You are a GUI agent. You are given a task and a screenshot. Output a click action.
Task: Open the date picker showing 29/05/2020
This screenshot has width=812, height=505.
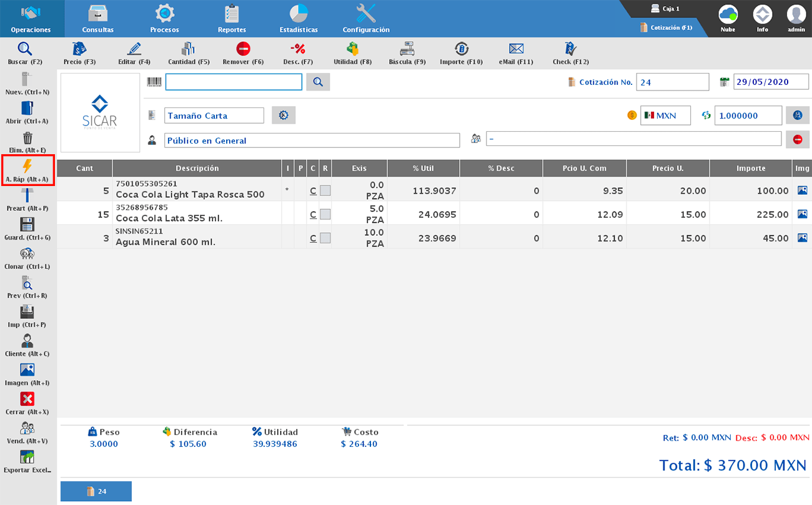(x=771, y=82)
